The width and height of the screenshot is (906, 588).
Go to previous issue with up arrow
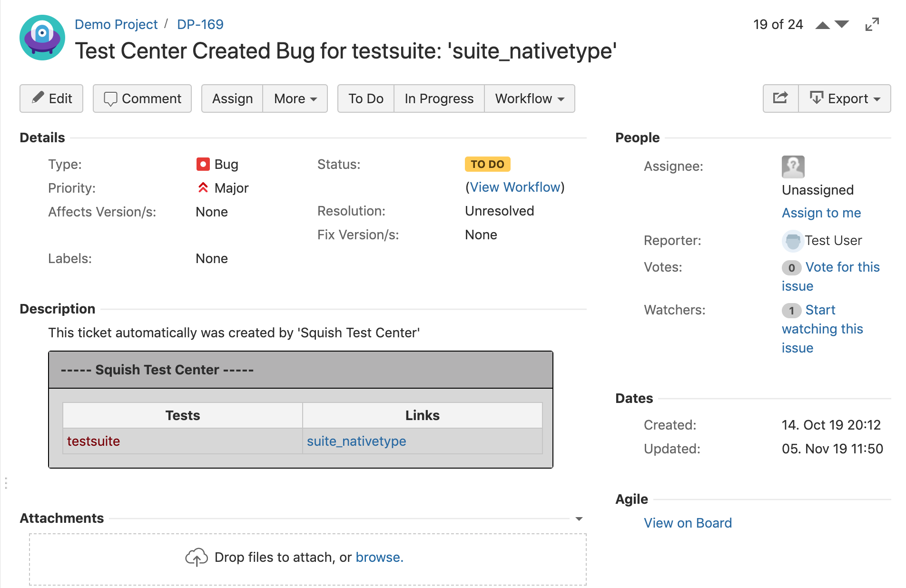click(822, 25)
